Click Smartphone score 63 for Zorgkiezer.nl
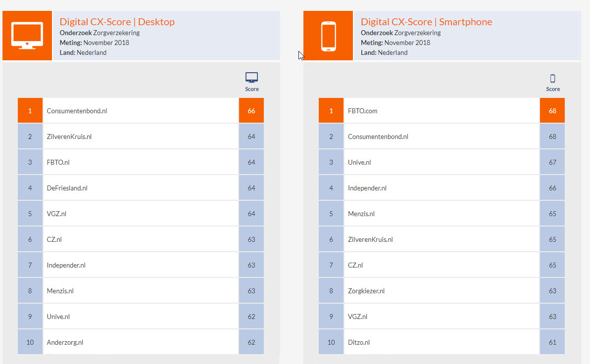The width and height of the screenshot is (590, 364). pos(552,291)
